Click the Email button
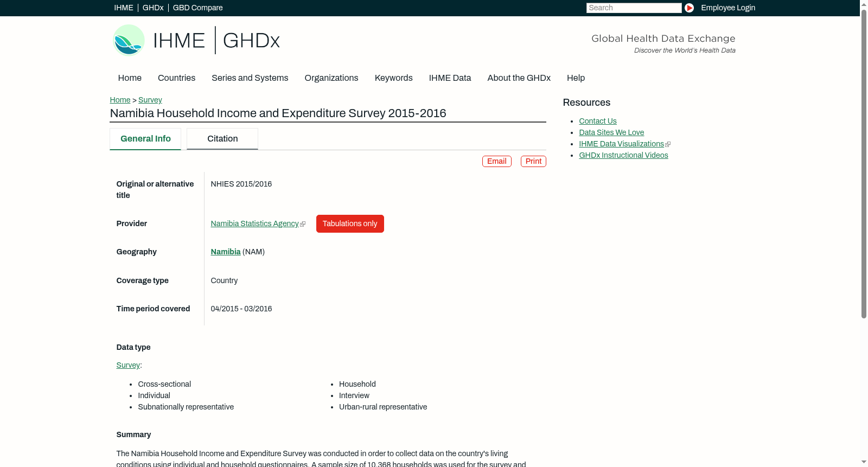The height and width of the screenshot is (467, 868). 497,161
